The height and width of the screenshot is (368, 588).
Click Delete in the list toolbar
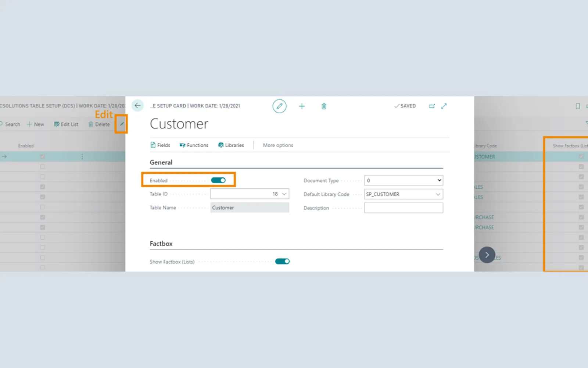coord(99,124)
